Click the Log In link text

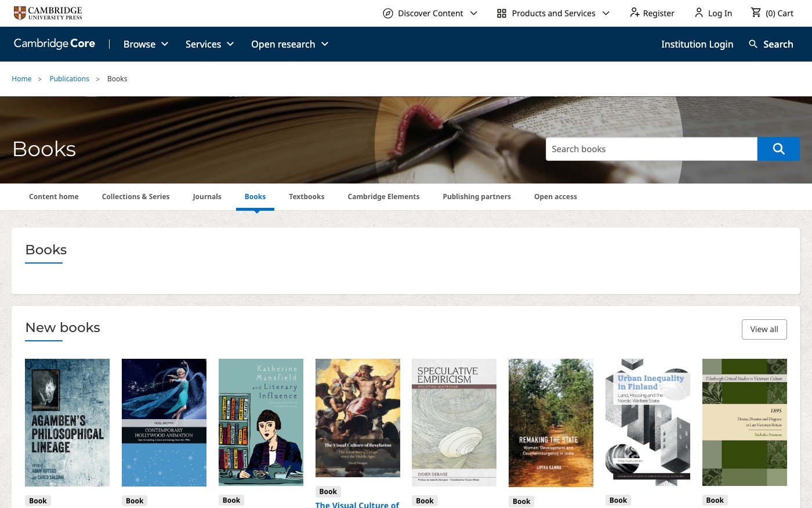[x=720, y=13]
